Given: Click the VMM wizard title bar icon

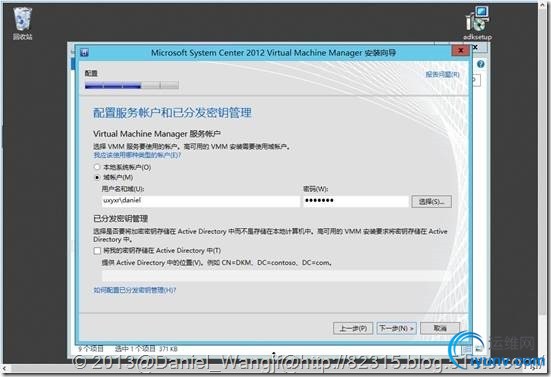Looking at the screenshot, I should point(84,53).
